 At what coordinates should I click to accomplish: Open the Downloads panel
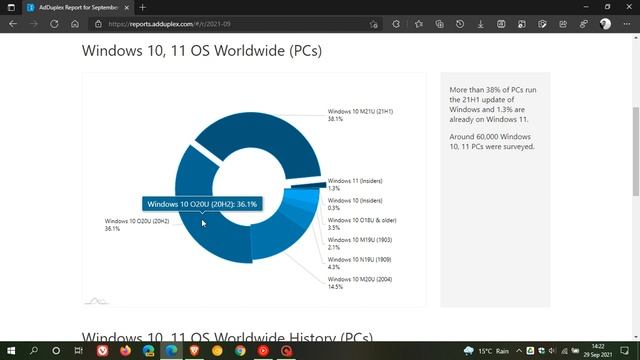(480, 24)
